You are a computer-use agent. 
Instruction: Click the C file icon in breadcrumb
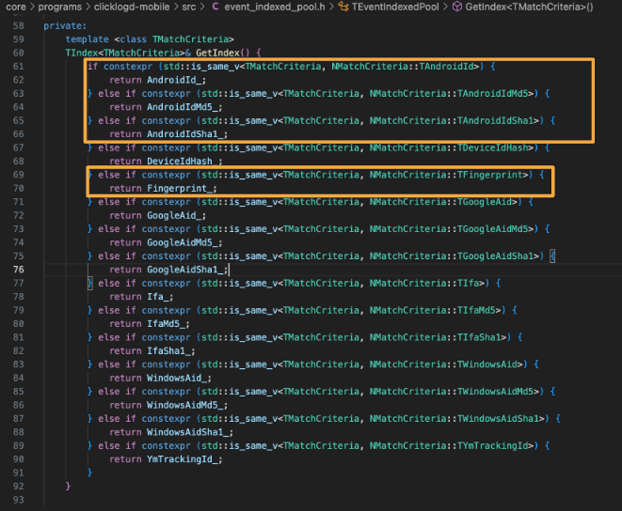[x=215, y=7]
